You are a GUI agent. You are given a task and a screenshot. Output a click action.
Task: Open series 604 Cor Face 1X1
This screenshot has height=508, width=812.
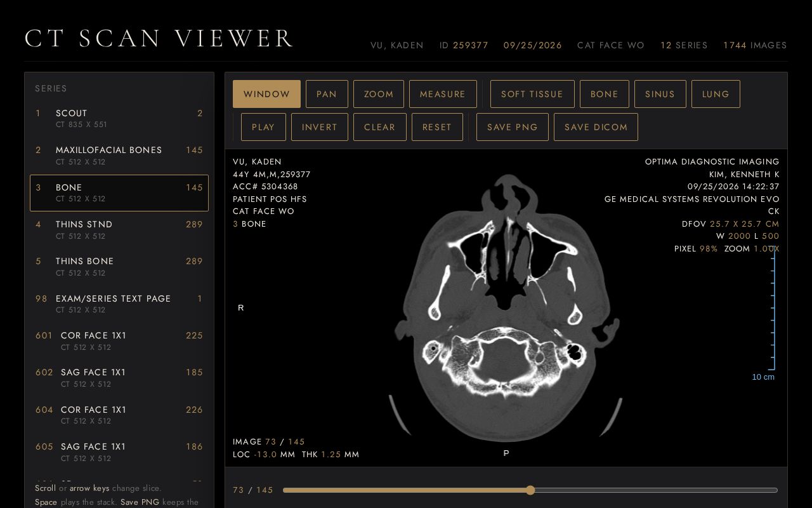point(119,415)
